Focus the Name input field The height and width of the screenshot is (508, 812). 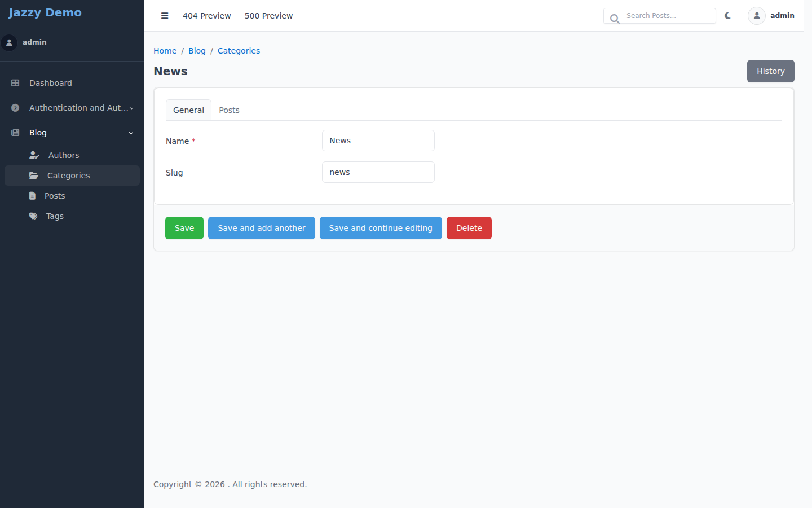coord(378,141)
